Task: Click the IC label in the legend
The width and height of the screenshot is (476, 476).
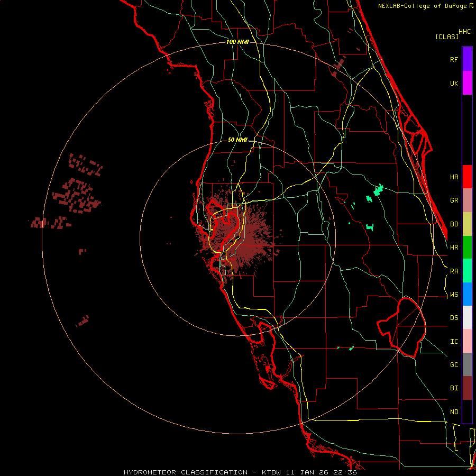Action: 454,342
